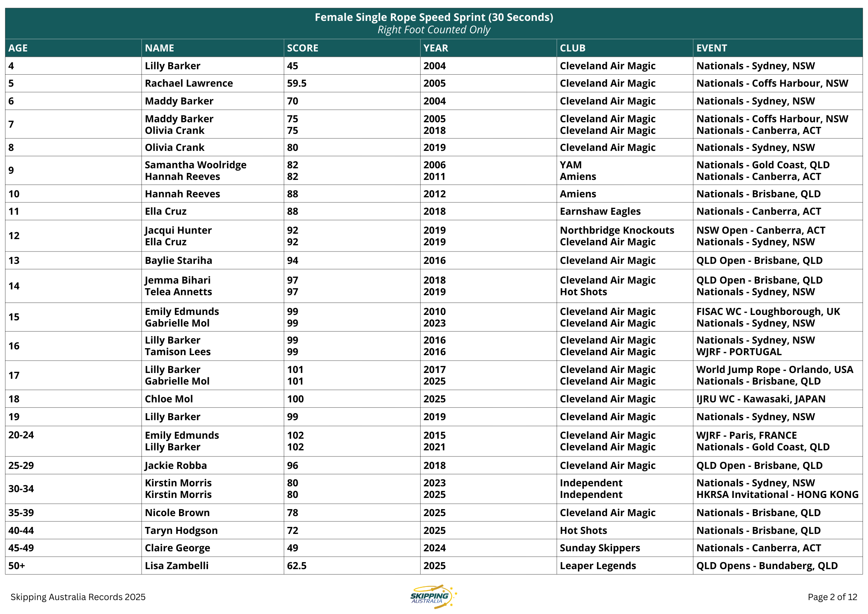This screenshot has width=868, height=614.
Task: Click 'Hannah Reeves' in the age 10 row
Action: point(182,194)
